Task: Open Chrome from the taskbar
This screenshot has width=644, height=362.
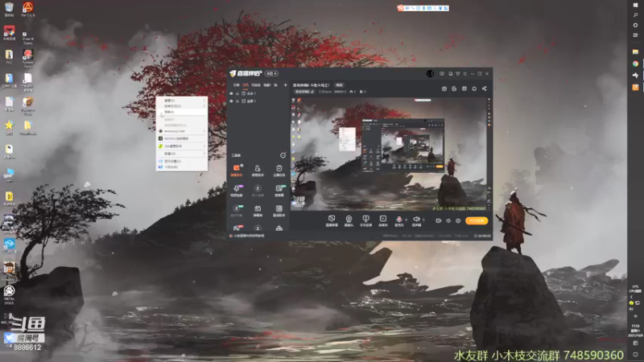Action: click(635, 64)
